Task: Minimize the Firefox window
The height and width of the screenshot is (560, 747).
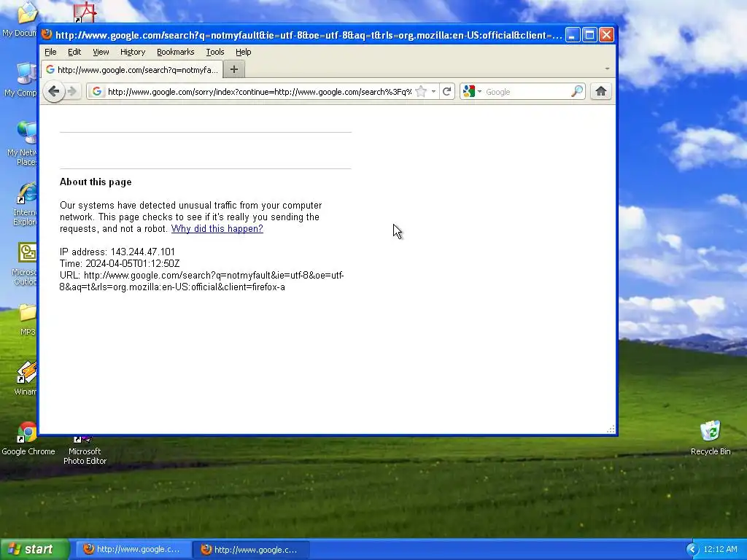Action: 573,35
